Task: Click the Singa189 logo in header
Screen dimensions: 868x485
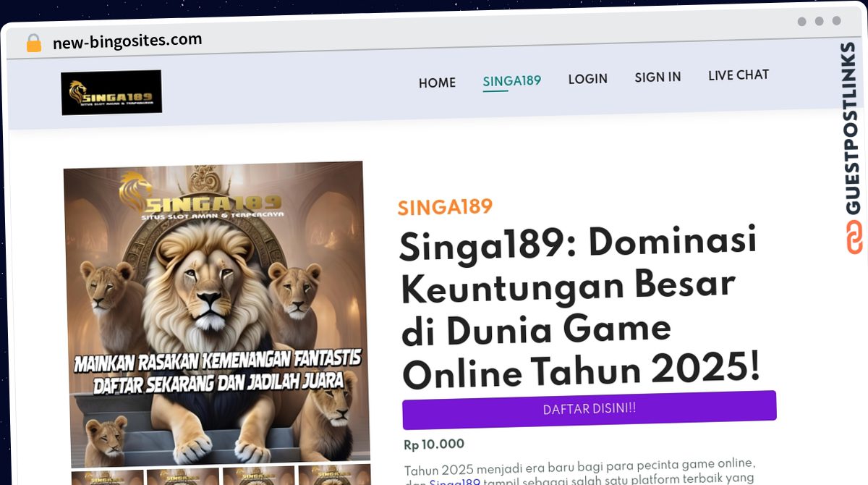Action: (111, 92)
